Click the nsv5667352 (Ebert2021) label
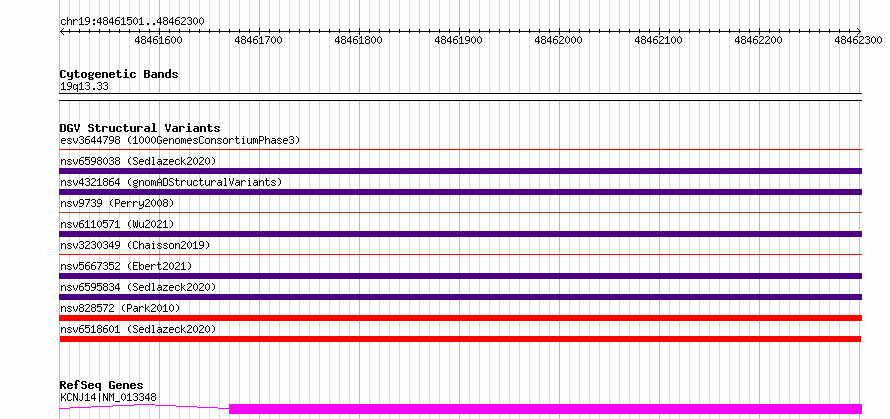Image resolution: width=890 pixels, height=419 pixels. [126, 266]
